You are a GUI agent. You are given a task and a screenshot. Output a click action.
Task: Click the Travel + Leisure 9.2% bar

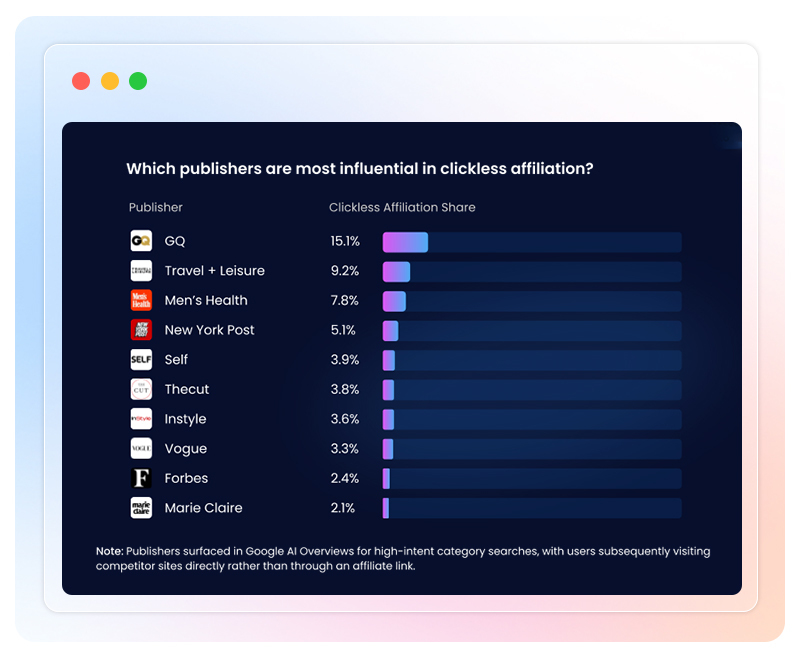[396, 271]
